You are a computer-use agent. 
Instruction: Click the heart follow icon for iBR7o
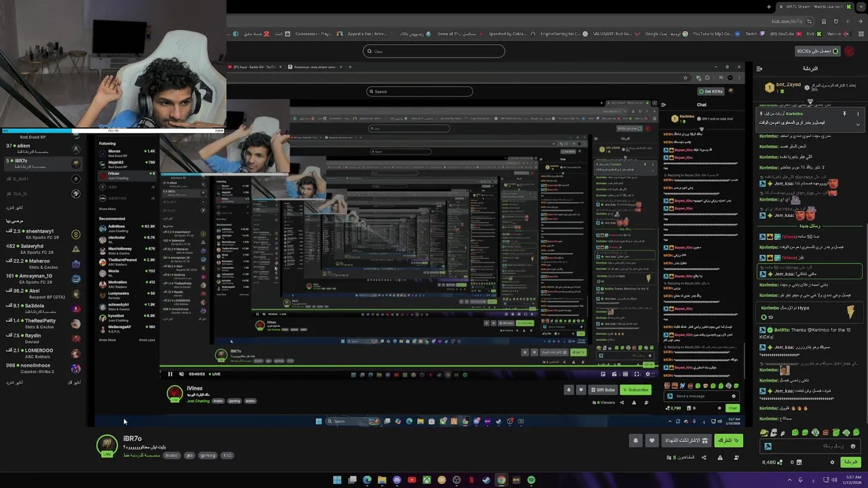click(x=652, y=441)
